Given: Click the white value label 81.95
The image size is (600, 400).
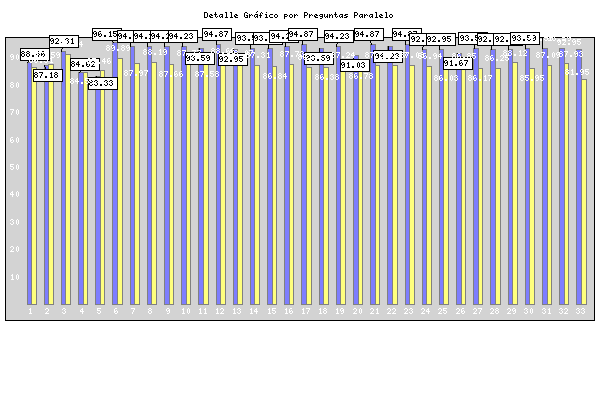Looking at the screenshot, I should click(577, 72).
